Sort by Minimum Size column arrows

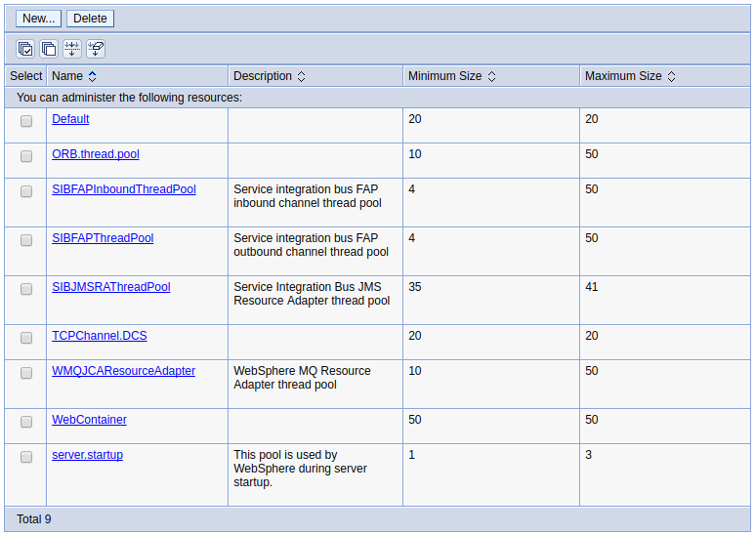coord(491,76)
